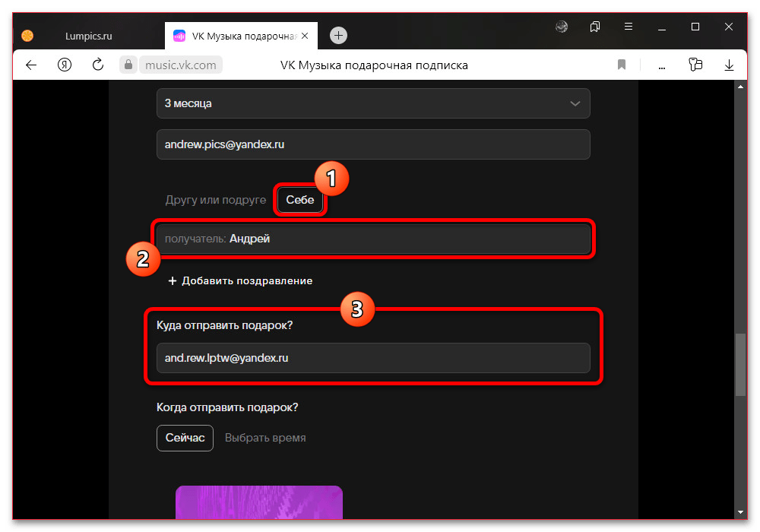Select Сейчас send time option

[185, 438]
